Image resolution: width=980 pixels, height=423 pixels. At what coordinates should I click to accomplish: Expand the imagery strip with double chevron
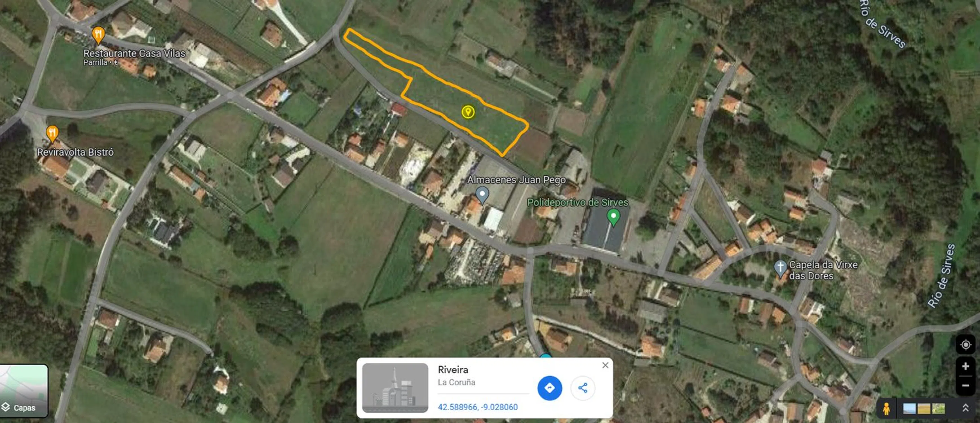tap(966, 408)
